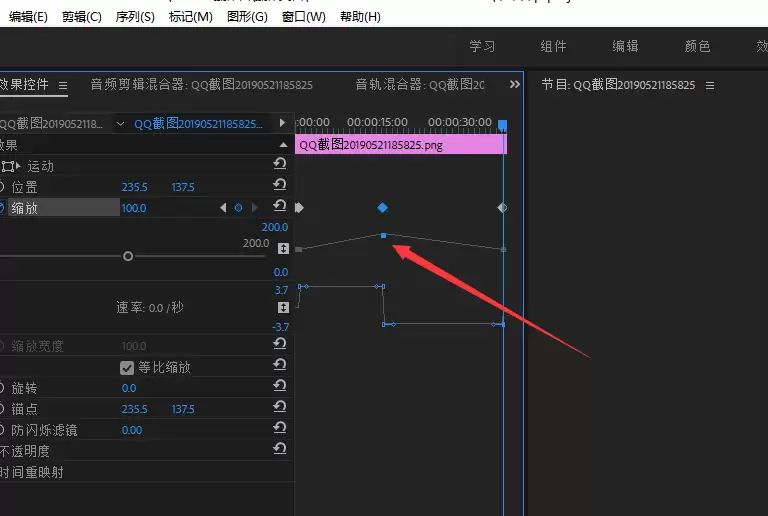Select the last 缩放 keyframe near the playhead
The height and width of the screenshot is (516, 768).
coord(502,208)
